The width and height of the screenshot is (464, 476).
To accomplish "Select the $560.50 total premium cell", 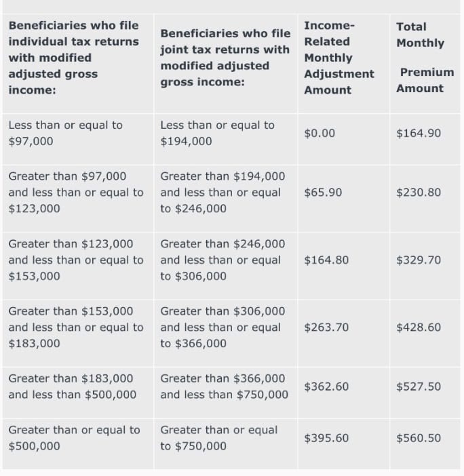I will [419, 438].
